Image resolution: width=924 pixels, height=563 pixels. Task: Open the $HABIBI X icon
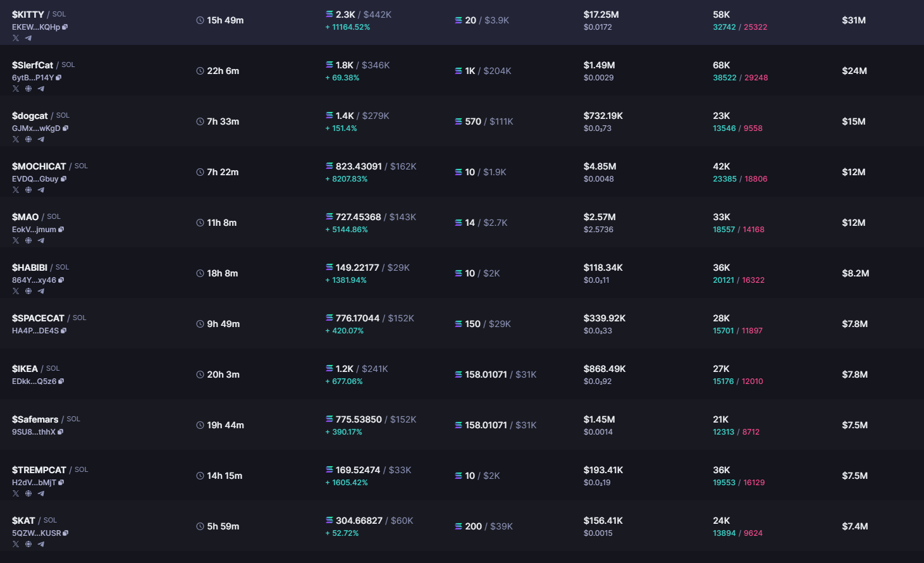point(16,291)
